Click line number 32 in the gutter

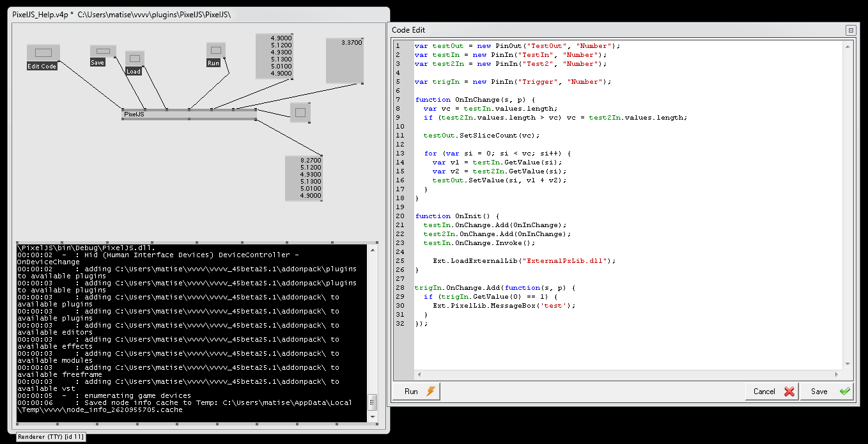tap(399, 324)
